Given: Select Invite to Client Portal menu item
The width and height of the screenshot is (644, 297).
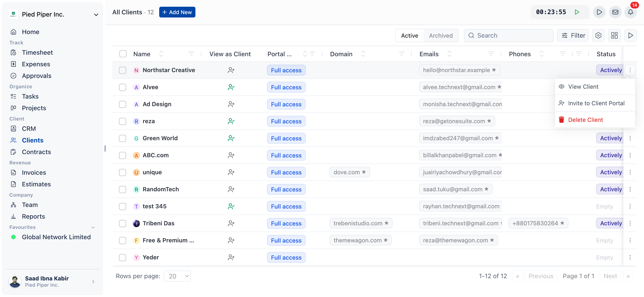Looking at the screenshot, I should point(595,103).
